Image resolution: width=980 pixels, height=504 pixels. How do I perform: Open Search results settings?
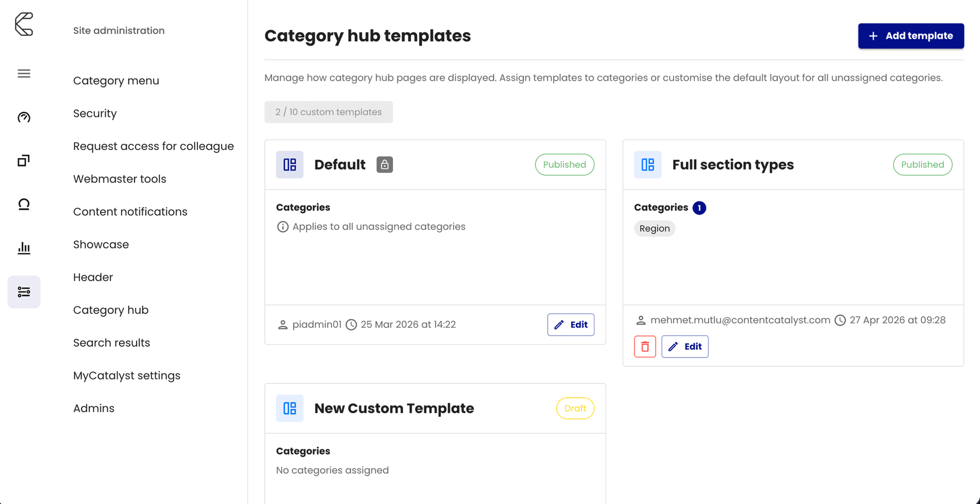[112, 343]
